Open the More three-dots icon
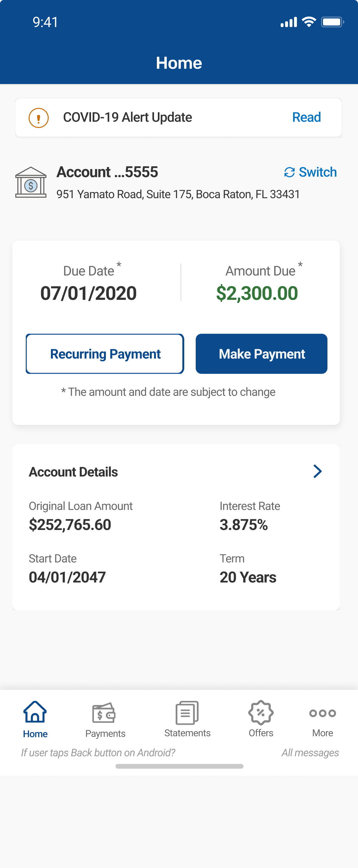Screen dimensions: 358x868 322,713
